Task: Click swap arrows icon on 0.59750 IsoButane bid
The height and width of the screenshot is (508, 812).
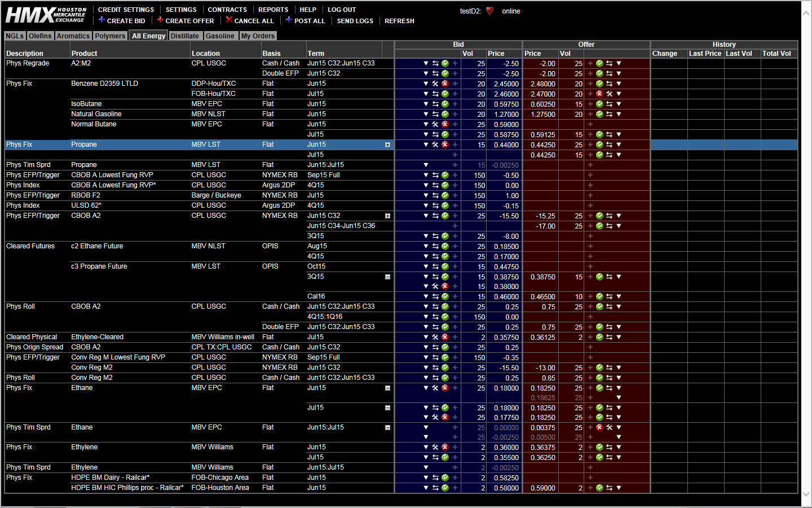Action: click(x=435, y=104)
